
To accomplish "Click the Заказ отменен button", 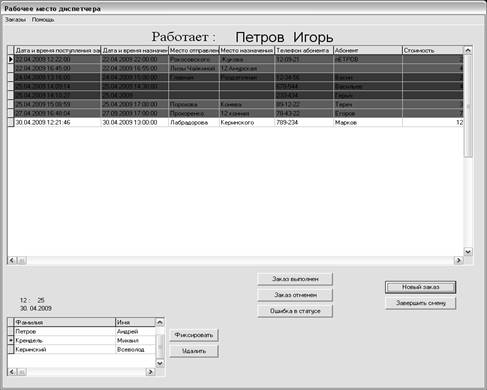I will 295,295.
